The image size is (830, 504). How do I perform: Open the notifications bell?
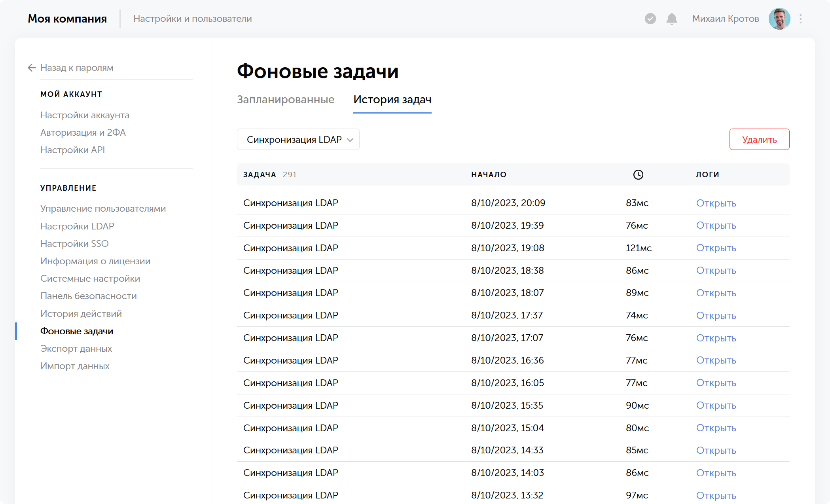pos(671,18)
